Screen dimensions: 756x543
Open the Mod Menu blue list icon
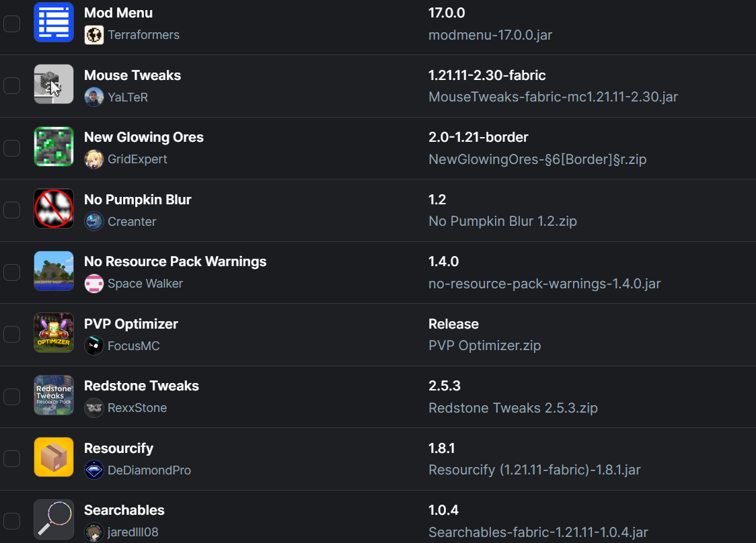coord(54,22)
